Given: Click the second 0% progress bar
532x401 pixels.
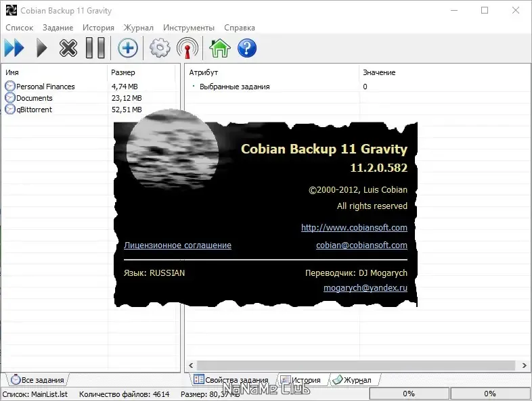Looking at the screenshot, I should tap(490, 394).
